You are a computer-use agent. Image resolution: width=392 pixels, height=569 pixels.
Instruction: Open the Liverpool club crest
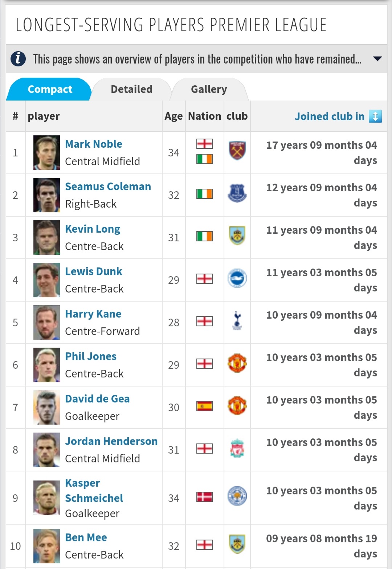(237, 448)
